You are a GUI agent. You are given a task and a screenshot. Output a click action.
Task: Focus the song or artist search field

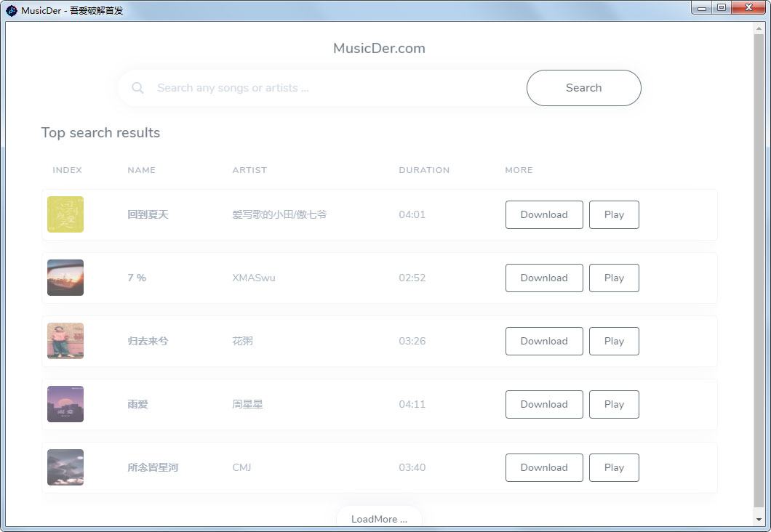[x=335, y=88]
